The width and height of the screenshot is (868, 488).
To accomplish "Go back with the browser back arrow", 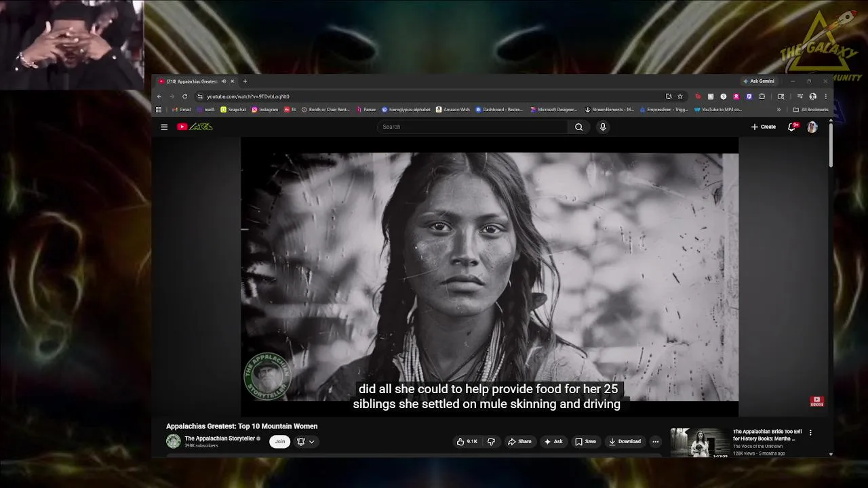I will [x=159, y=96].
